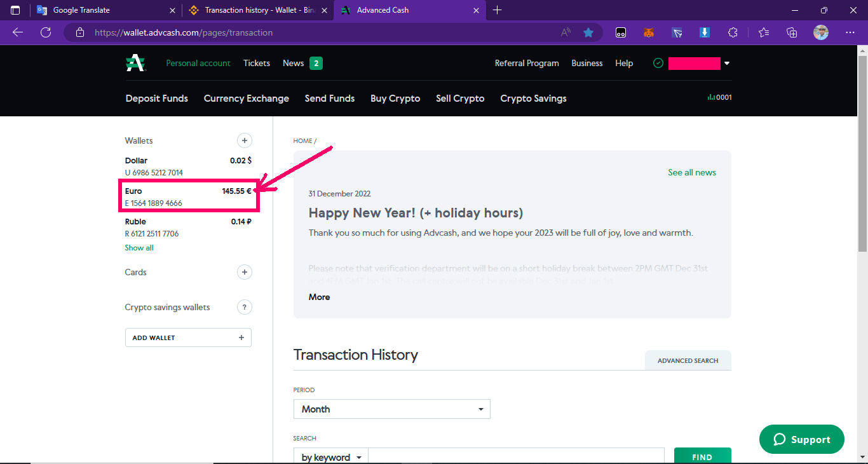Click the News notification badge showing 2

click(316, 63)
